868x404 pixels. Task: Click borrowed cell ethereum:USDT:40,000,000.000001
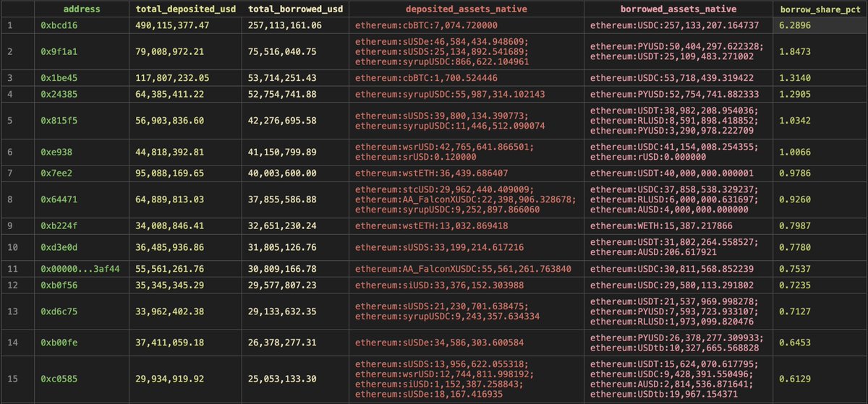click(x=672, y=173)
